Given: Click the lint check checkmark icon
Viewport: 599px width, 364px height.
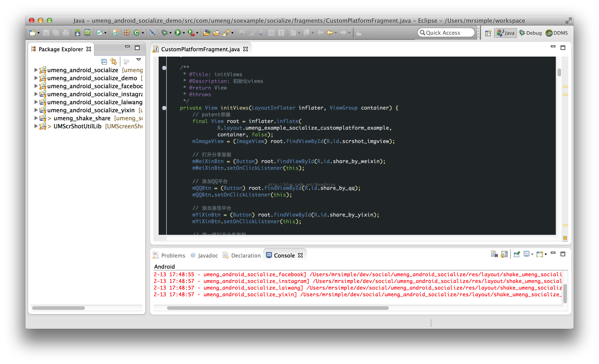Looking at the screenshot, I should coord(99,33).
